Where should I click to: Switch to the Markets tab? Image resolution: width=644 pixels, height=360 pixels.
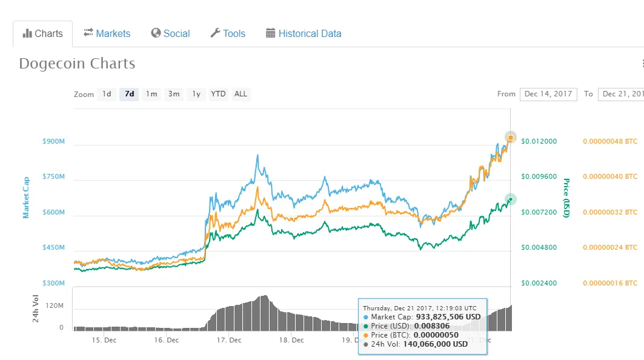pos(107,34)
